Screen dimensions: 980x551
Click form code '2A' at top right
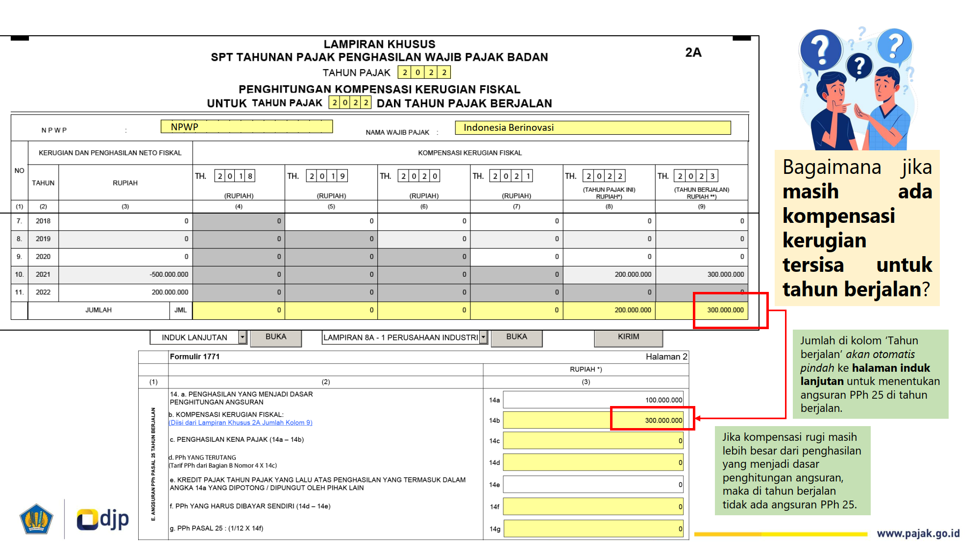pos(693,52)
